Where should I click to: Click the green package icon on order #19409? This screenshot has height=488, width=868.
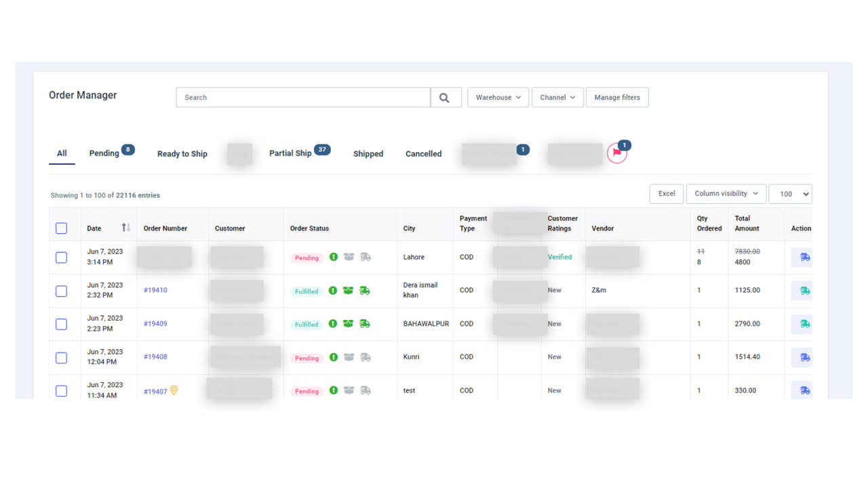[x=348, y=324]
